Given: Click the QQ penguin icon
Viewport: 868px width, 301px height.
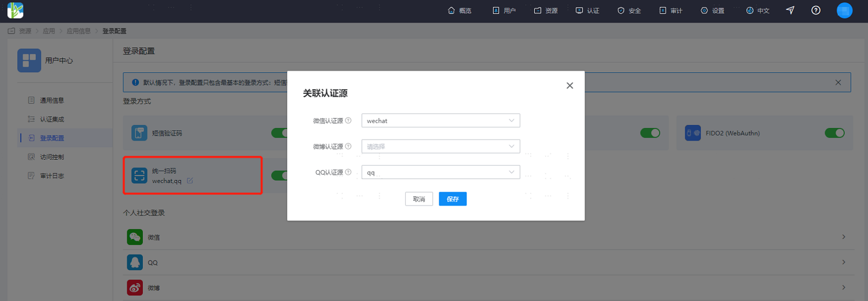Looking at the screenshot, I should point(135,262).
